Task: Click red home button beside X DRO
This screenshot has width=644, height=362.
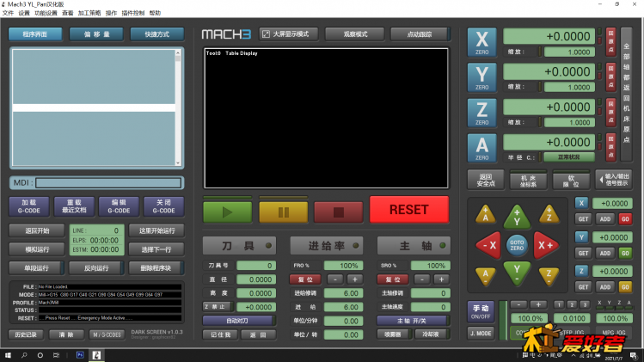Action: 610,42
